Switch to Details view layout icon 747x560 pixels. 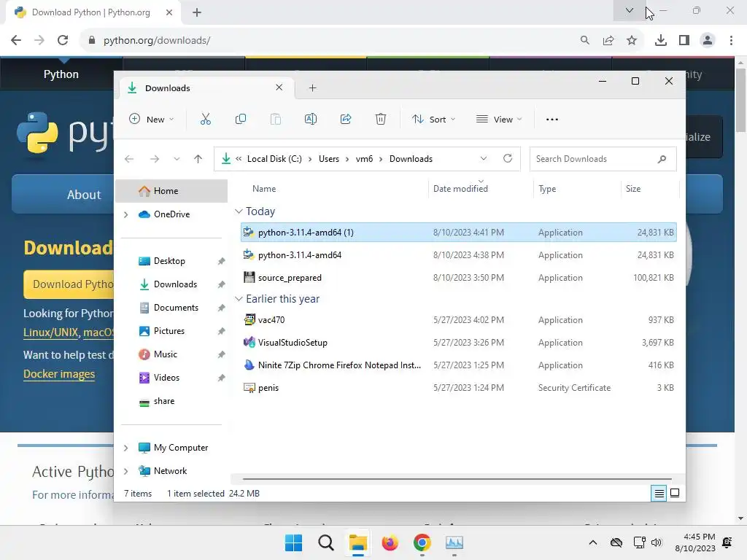tap(659, 494)
